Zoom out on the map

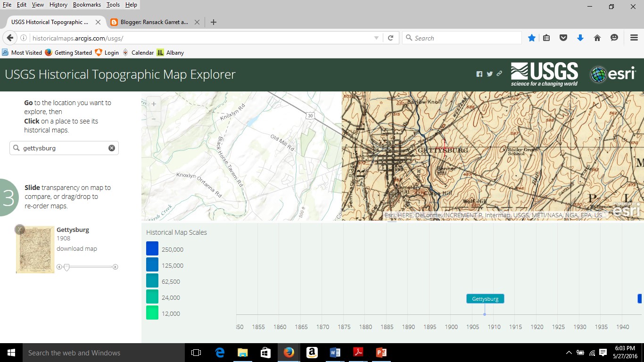coord(154,119)
